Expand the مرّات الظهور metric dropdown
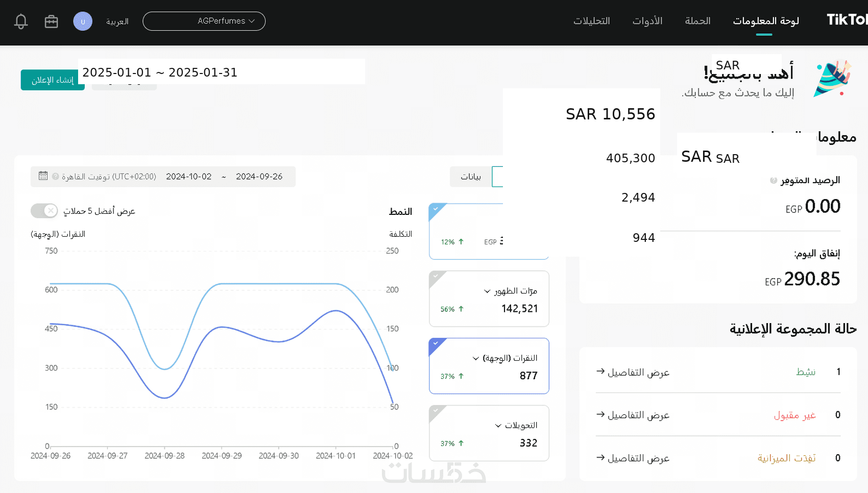 click(x=487, y=291)
